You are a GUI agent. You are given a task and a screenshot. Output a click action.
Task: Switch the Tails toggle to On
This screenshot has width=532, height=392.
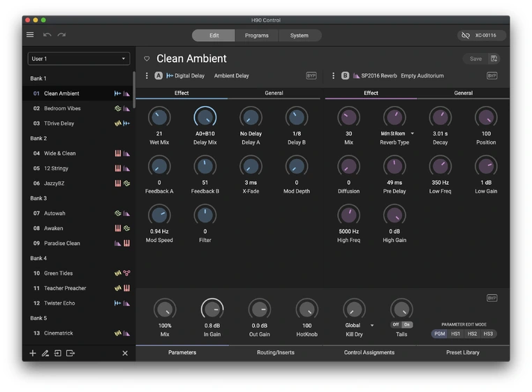[x=407, y=324]
